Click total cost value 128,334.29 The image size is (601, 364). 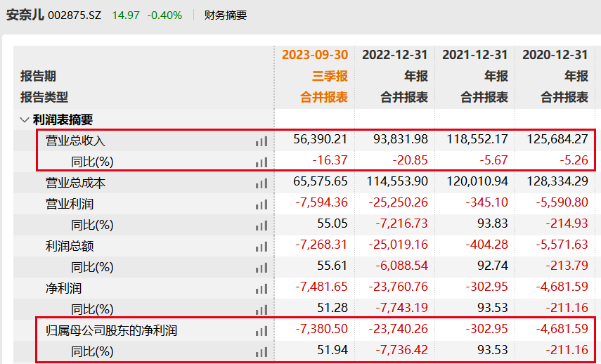(557, 181)
